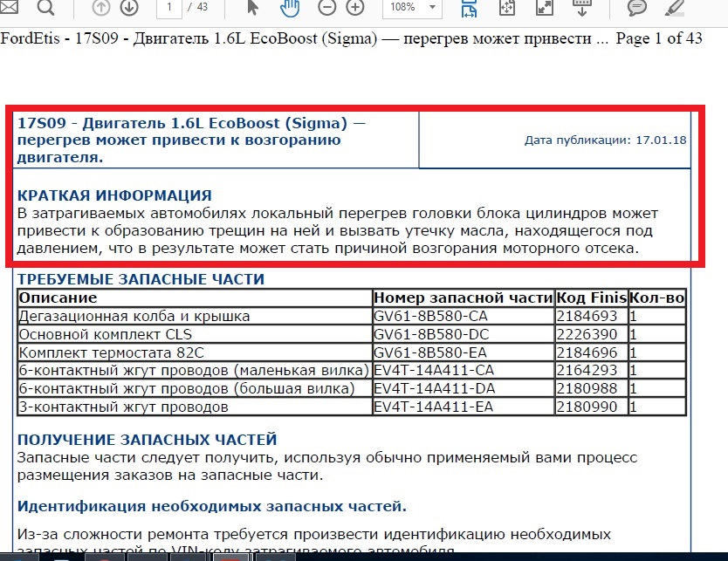Click the 17S09 document title heading
The height and width of the screenshot is (561, 728).
191,140
